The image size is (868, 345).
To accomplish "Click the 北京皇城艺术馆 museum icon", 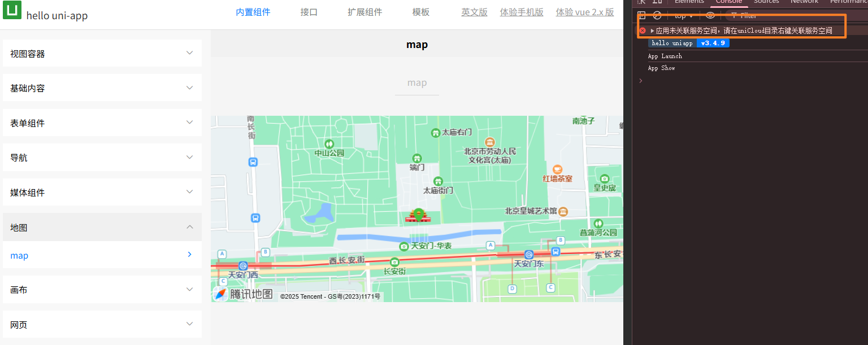I will tap(563, 211).
